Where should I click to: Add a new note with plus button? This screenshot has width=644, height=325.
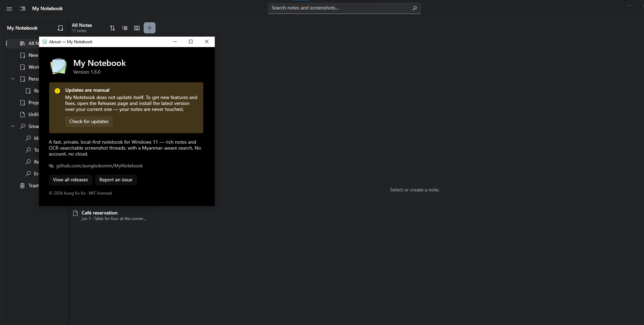click(150, 28)
